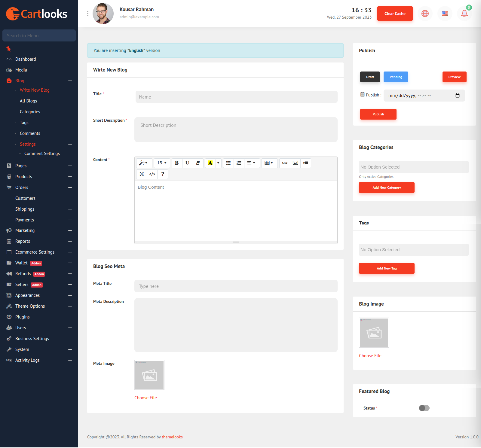Open code view in editor toolbar

pos(152,174)
